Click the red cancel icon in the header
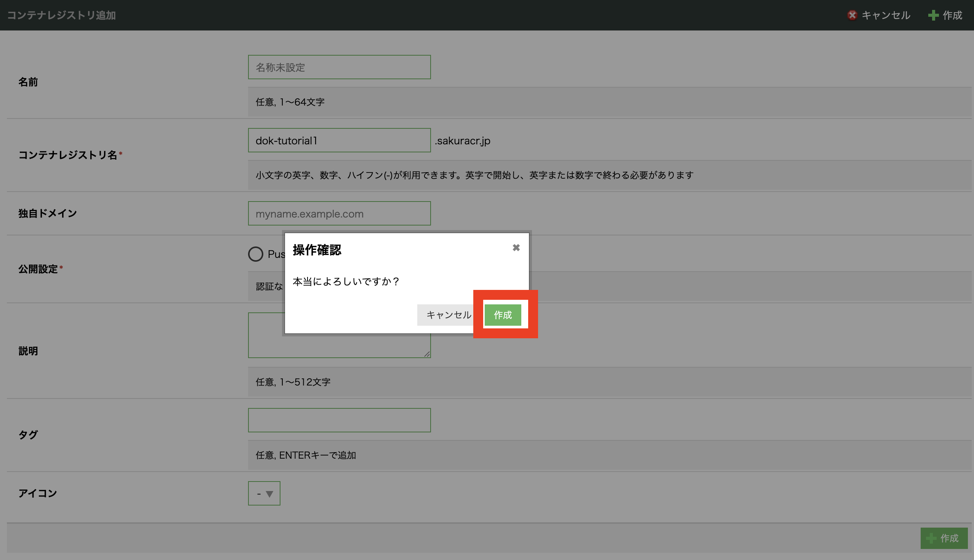Screen dimensions: 974x560 pos(852,15)
